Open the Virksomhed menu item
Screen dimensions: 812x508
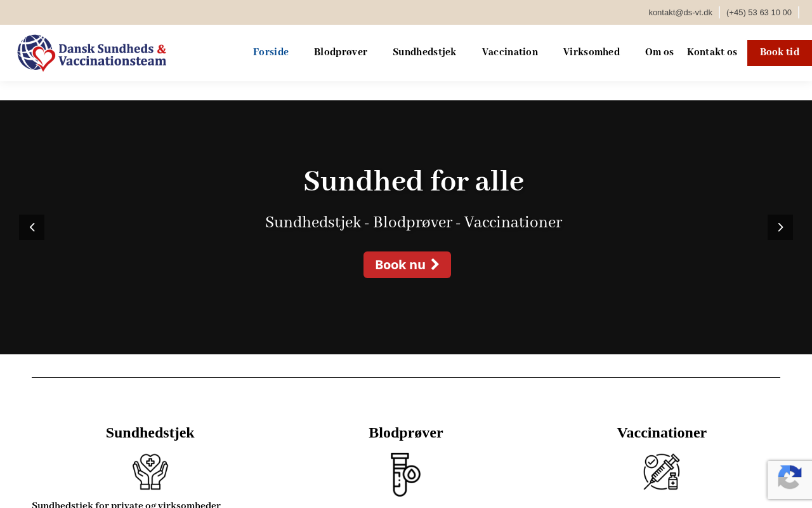tap(591, 52)
